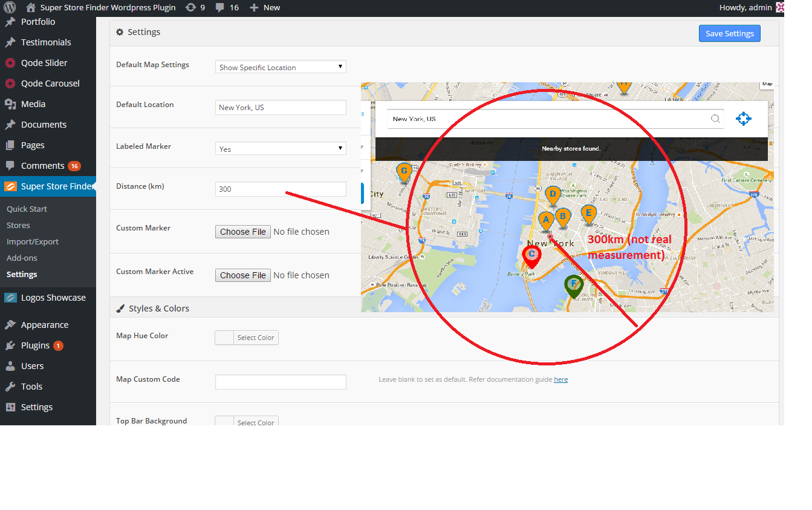Image resolution: width=812 pixels, height=510 pixels.
Task: Click the Media icon in sidebar
Action: tap(10, 104)
